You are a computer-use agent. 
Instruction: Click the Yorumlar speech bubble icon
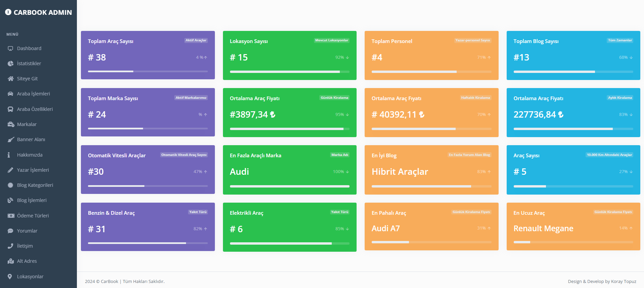coord(10,231)
